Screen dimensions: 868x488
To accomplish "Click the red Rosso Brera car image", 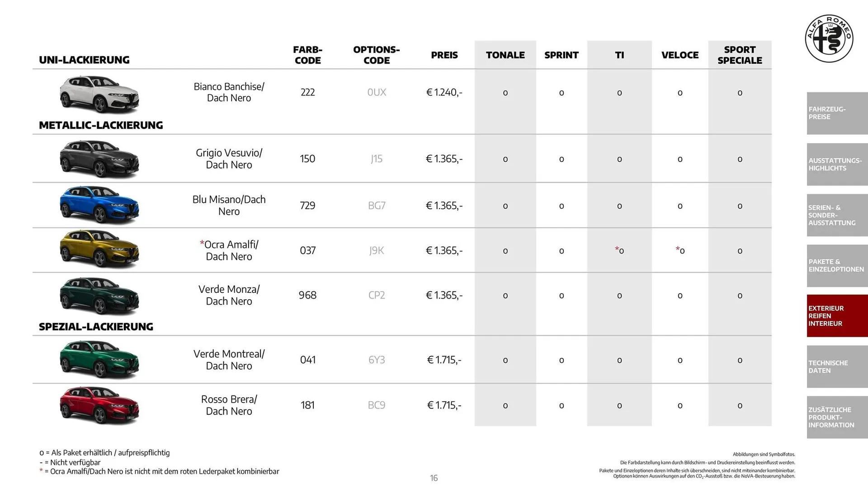I will [99, 405].
